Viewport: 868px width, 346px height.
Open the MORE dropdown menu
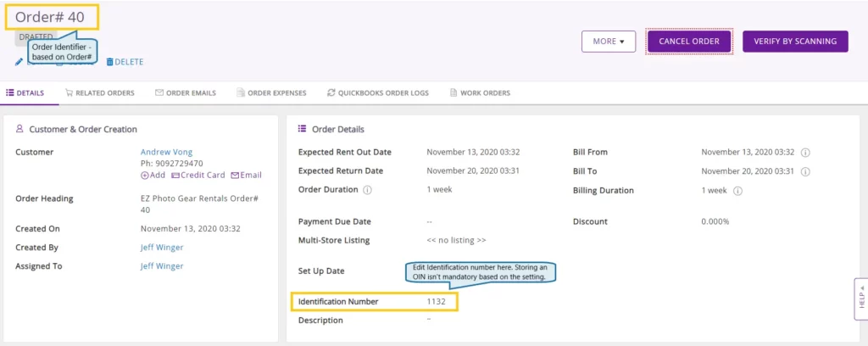(x=608, y=41)
